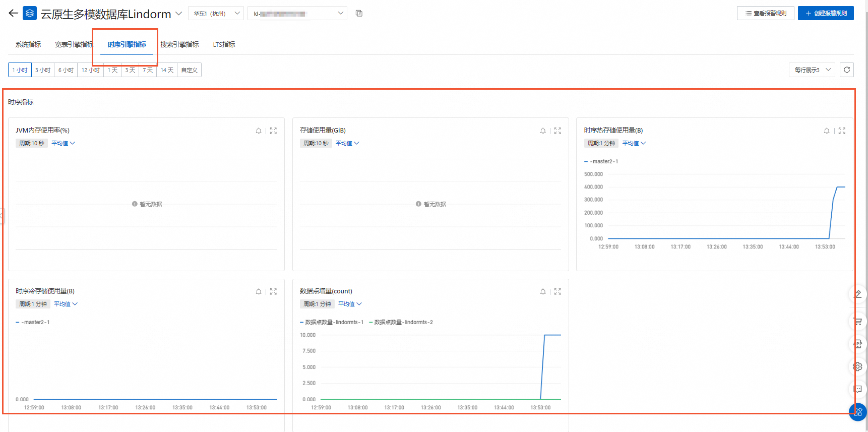Open the floating feedback chat icon
Viewport: 868px width, 432px height.
(x=858, y=389)
